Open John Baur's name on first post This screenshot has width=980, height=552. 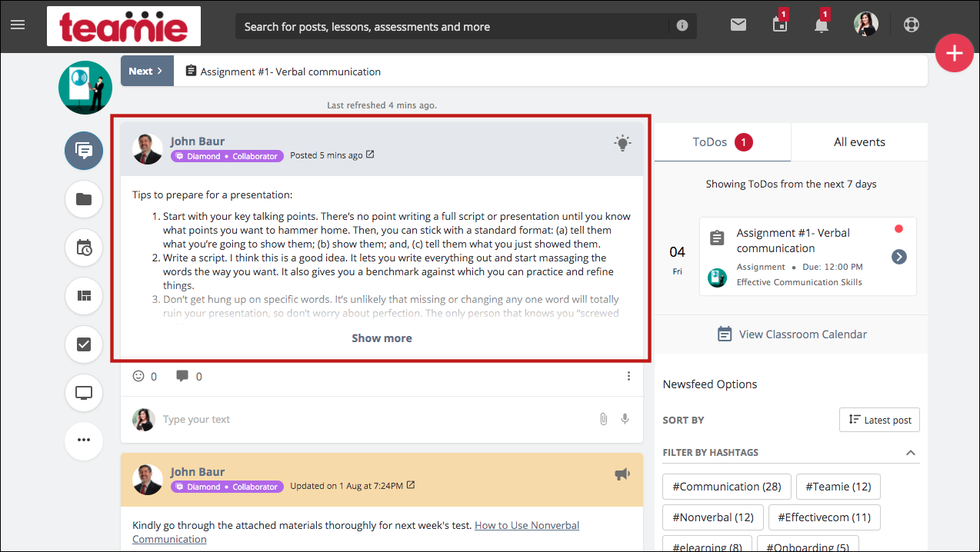click(198, 141)
